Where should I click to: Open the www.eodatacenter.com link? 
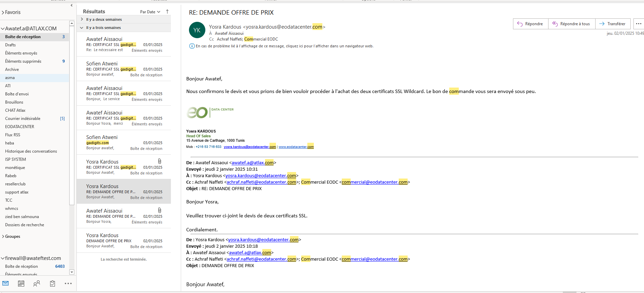[x=296, y=147]
